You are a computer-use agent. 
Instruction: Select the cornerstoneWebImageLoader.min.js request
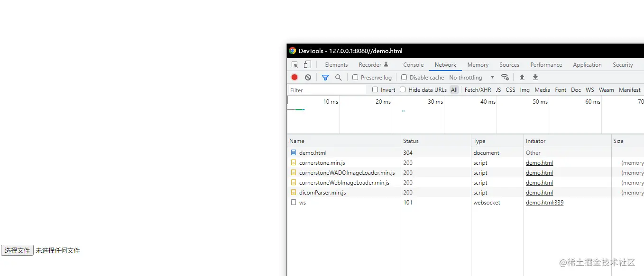click(344, 182)
